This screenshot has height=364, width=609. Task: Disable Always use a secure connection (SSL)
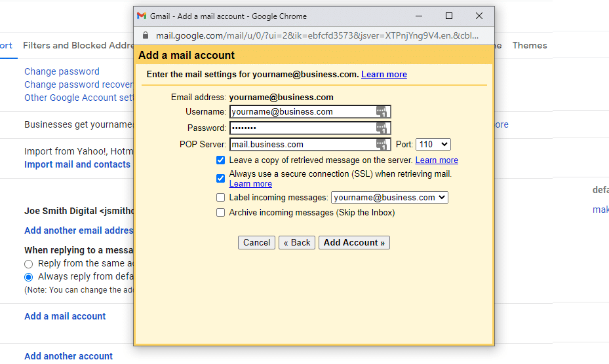(221, 178)
